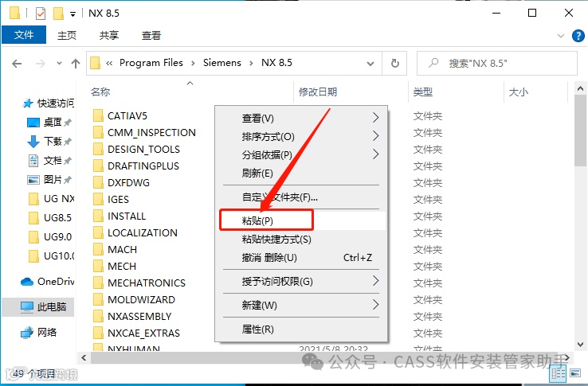588x386 pixels.
Task: Switch to the 共享 ribbon tab
Action: click(109, 35)
